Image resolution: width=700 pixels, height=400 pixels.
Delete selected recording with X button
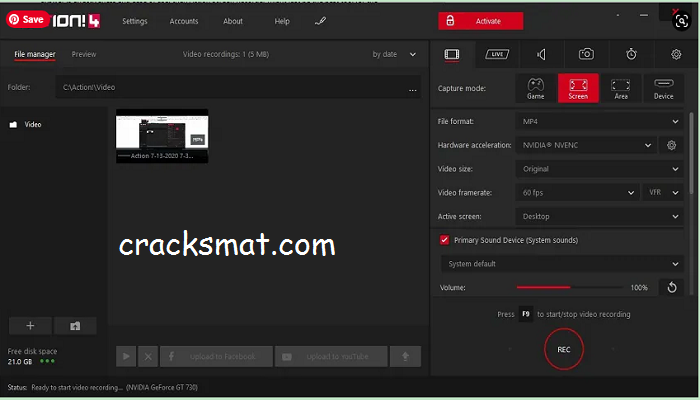(x=148, y=356)
